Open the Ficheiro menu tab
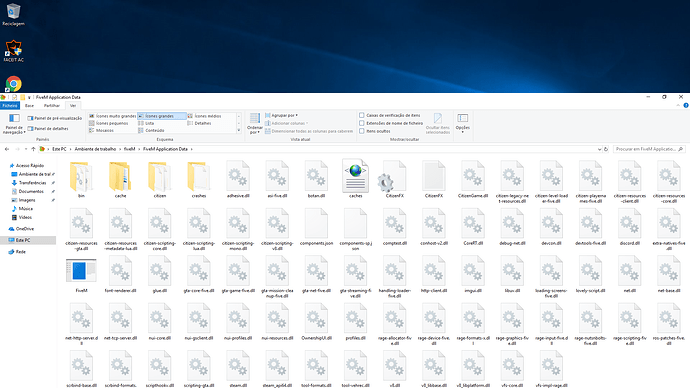This screenshot has height=388, width=690. (x=10, y=106)
